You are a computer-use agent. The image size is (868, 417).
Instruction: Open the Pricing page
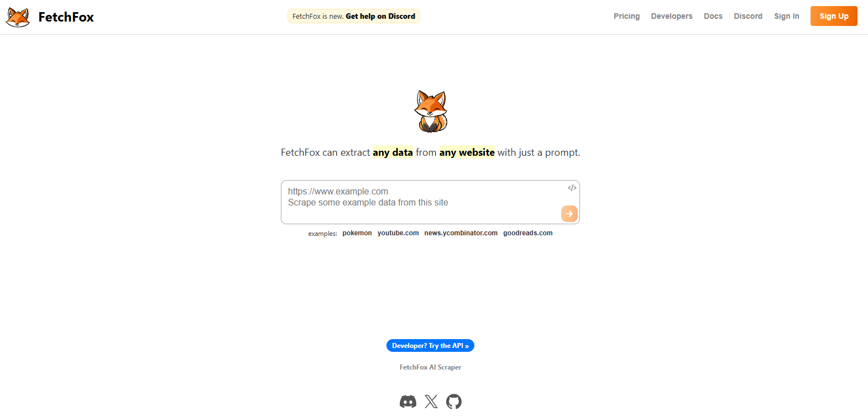(x=626, y=16)
